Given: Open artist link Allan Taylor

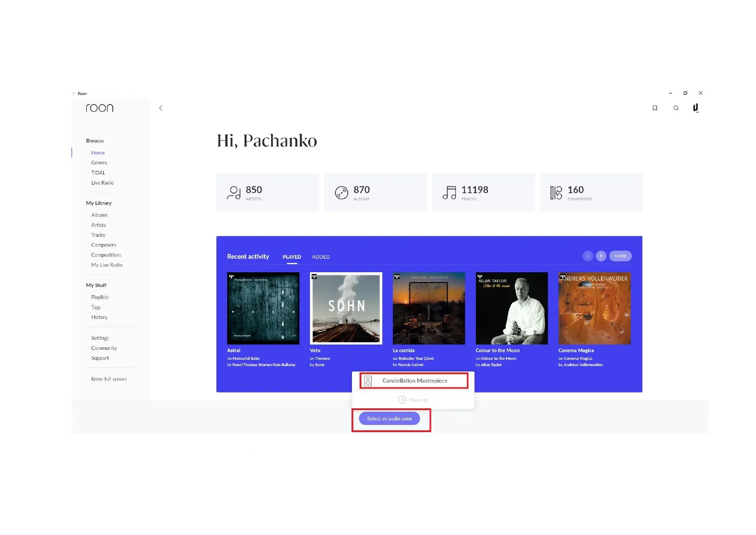Looking at the screenshot, I should point(491,365).
